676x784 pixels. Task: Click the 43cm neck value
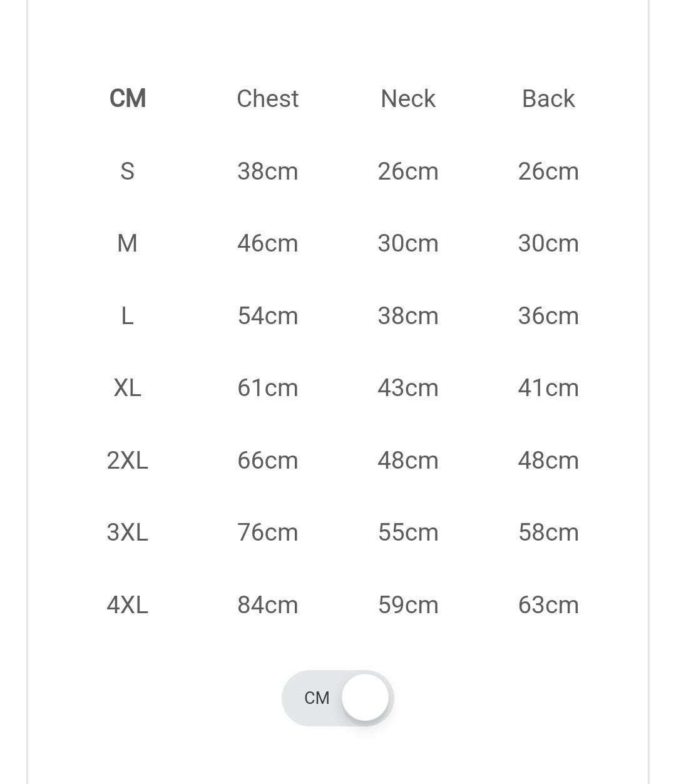point(407,388)
